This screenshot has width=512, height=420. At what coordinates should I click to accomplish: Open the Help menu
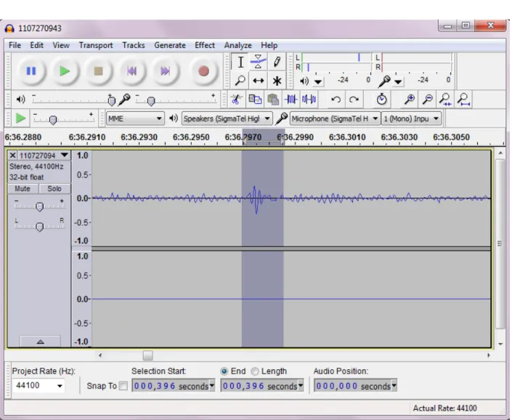269,45
